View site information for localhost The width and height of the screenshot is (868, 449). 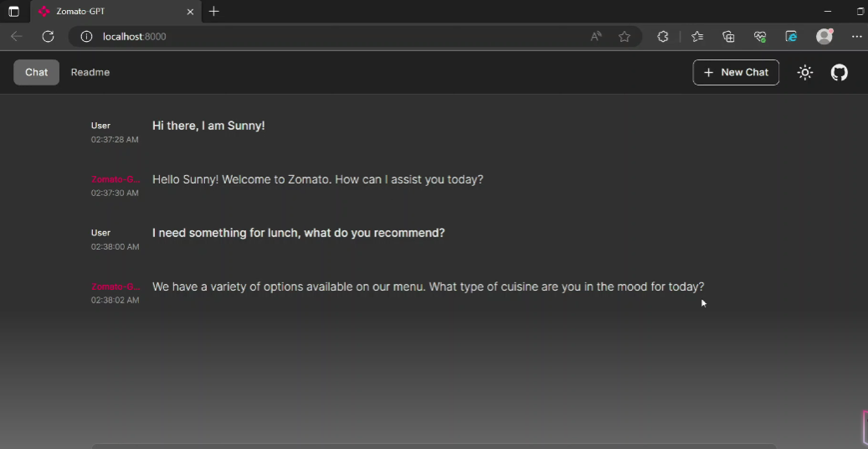[x=85, y=37]
